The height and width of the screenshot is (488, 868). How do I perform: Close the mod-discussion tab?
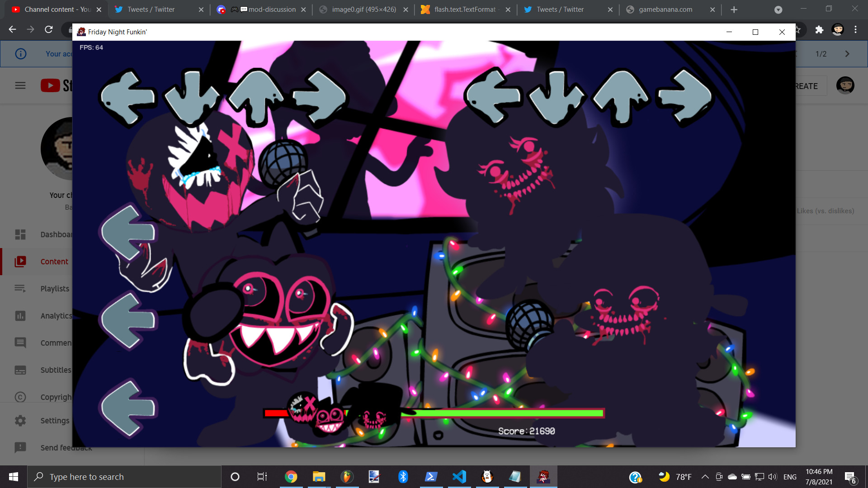pos(303,9)
